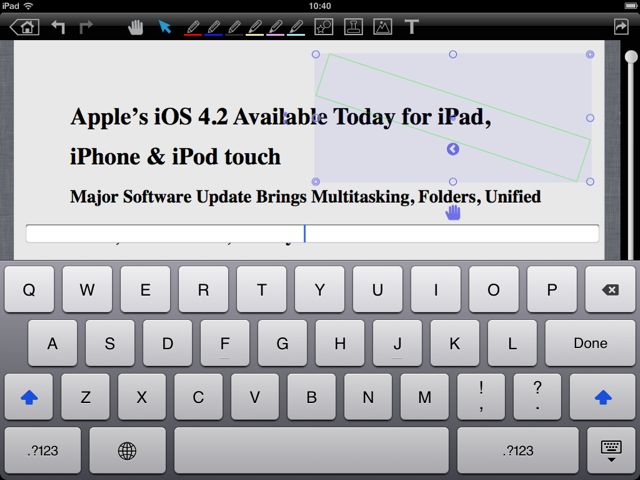Choose the red pen
The height and width of the screenshot is (480, 640).
pos(193,28)
